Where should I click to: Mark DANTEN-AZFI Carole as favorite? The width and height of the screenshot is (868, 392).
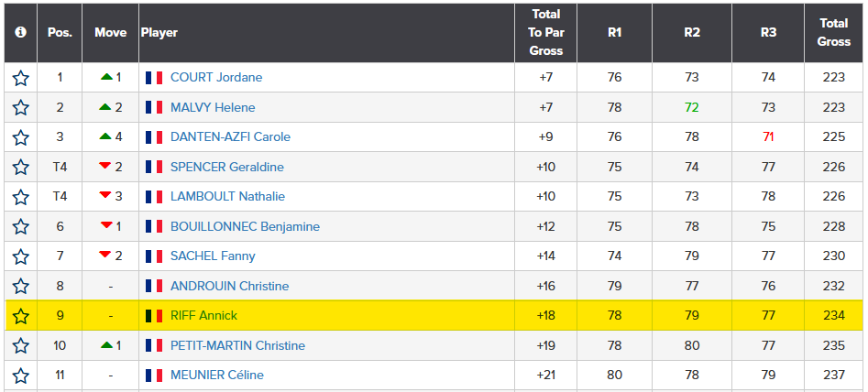click(20, 137)
